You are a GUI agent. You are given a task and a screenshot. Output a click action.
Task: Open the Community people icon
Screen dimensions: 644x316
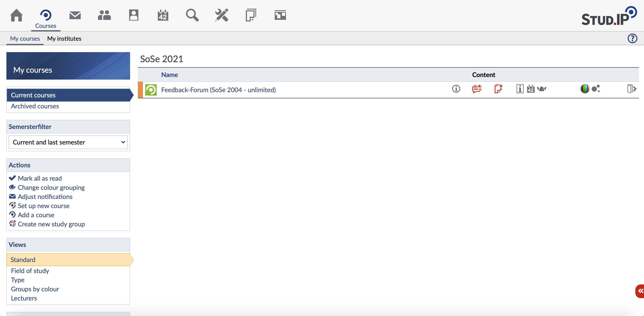coord(104,16)
